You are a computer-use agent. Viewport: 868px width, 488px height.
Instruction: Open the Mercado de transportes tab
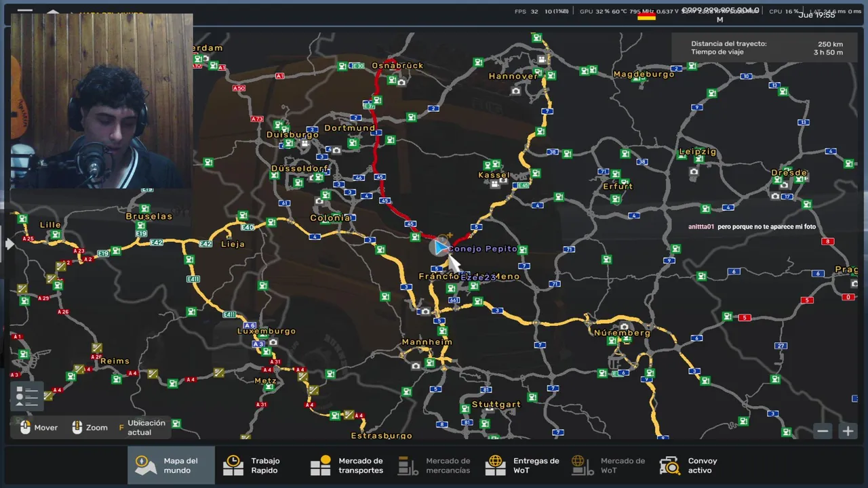pyautogui.click(x=347, y=466)
